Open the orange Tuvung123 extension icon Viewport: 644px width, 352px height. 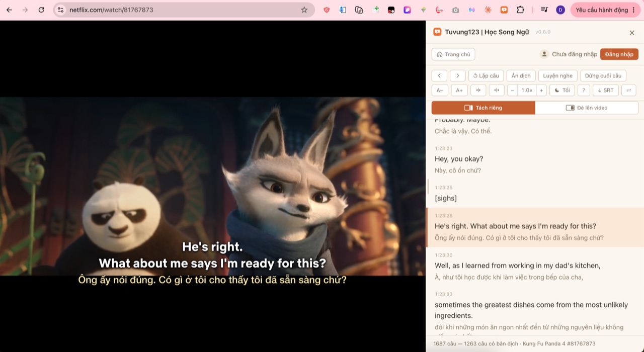pos(504,10)
